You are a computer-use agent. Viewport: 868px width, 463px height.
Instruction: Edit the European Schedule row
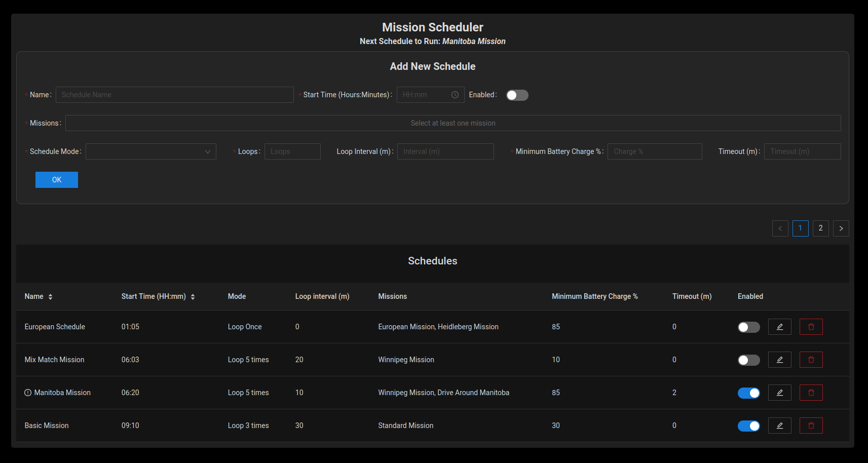click(x=779, y=327)
